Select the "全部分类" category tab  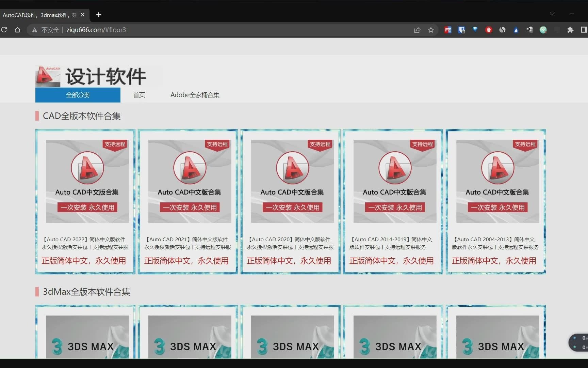(x=78, y=95)
